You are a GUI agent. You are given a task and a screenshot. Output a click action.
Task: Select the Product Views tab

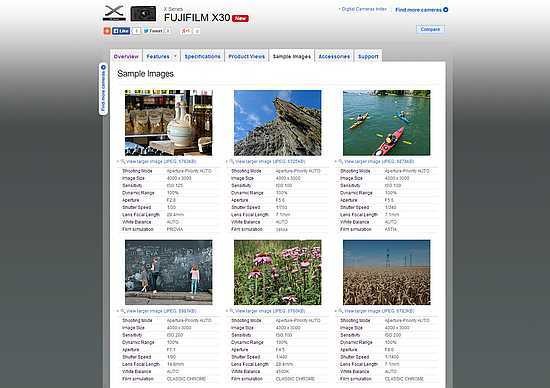pyautogui.click(x=247, y=56)
